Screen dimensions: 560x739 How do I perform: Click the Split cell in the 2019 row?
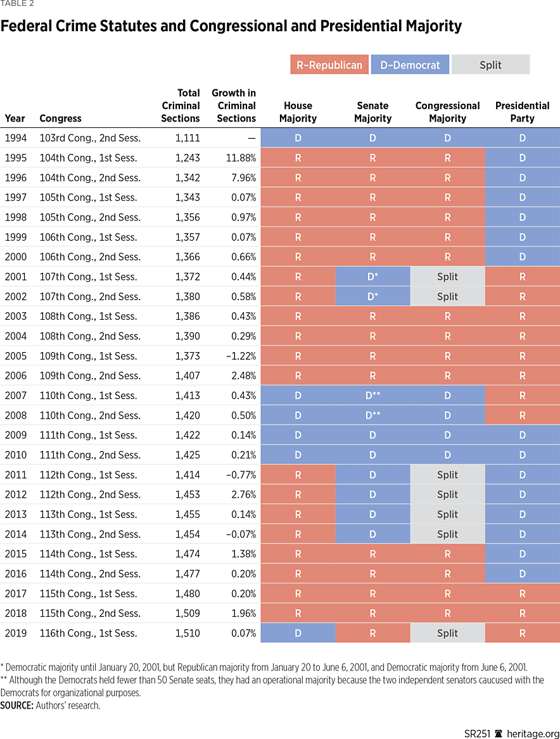pos(447,633)
